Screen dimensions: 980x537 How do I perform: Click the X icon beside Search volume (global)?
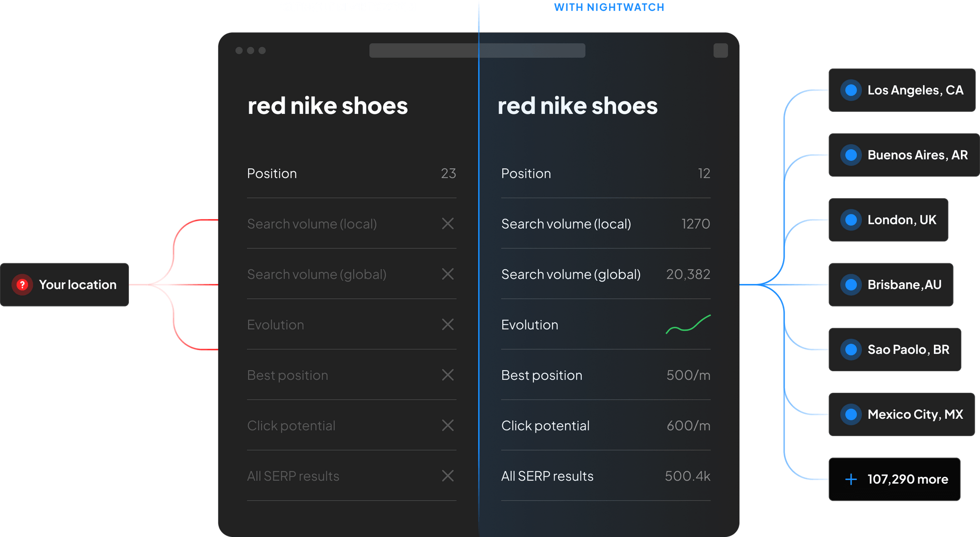(447, 274)
